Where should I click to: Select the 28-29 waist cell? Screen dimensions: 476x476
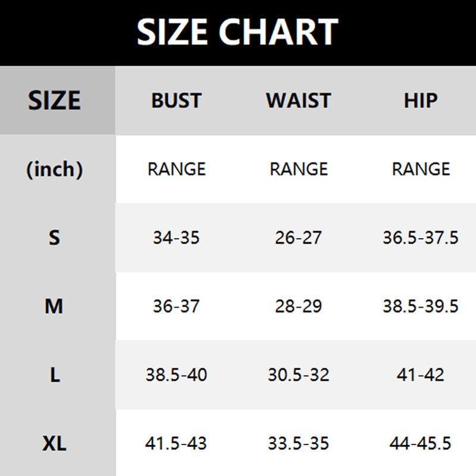(x=298, y=306)
